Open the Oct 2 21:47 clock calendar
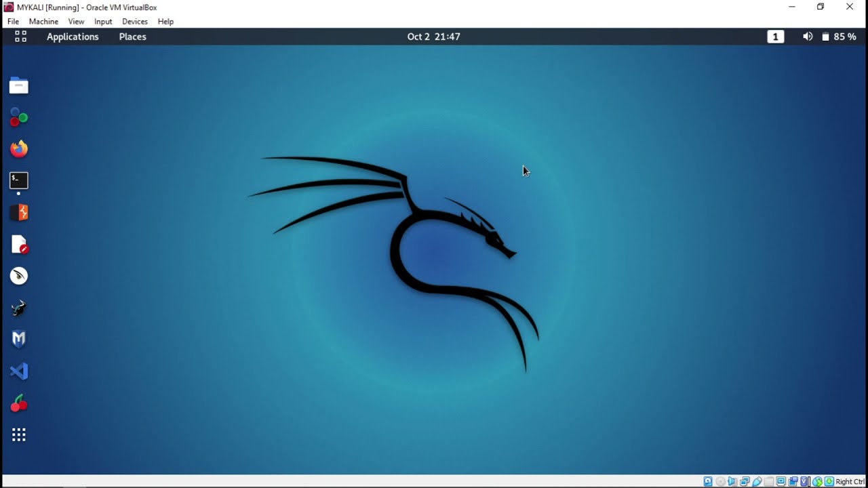 click(434, 37)
